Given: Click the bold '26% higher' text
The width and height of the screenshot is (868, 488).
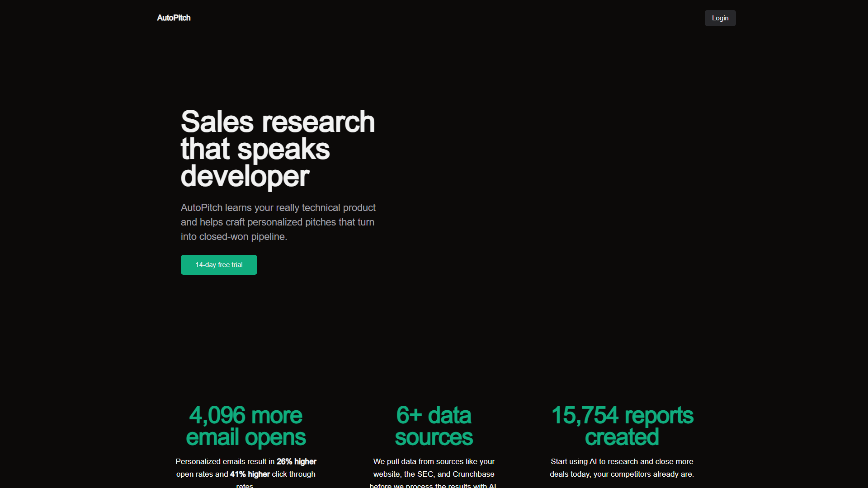Looking at the screenshot, I should [x=297, y=461].
